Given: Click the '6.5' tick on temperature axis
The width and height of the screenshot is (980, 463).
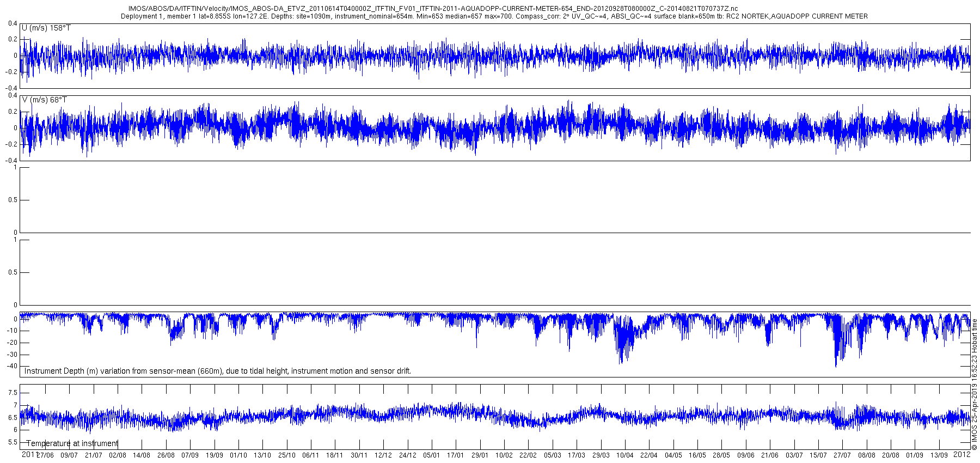Looking at the screenshot, I should [13, 417].
